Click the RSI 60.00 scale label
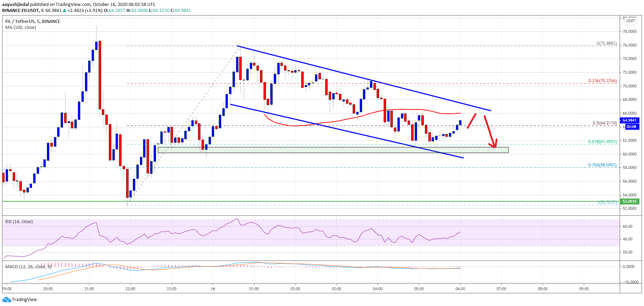The height and width of the screenshot is (306, 644). (x=627, y=226)
